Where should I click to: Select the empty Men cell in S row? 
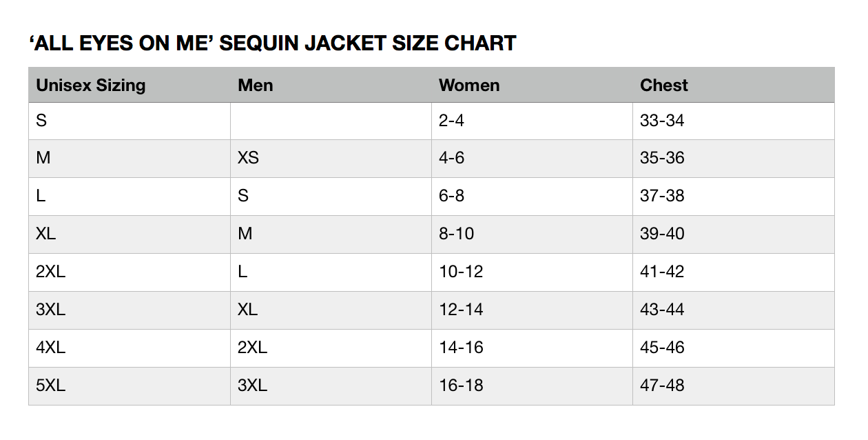331,121
